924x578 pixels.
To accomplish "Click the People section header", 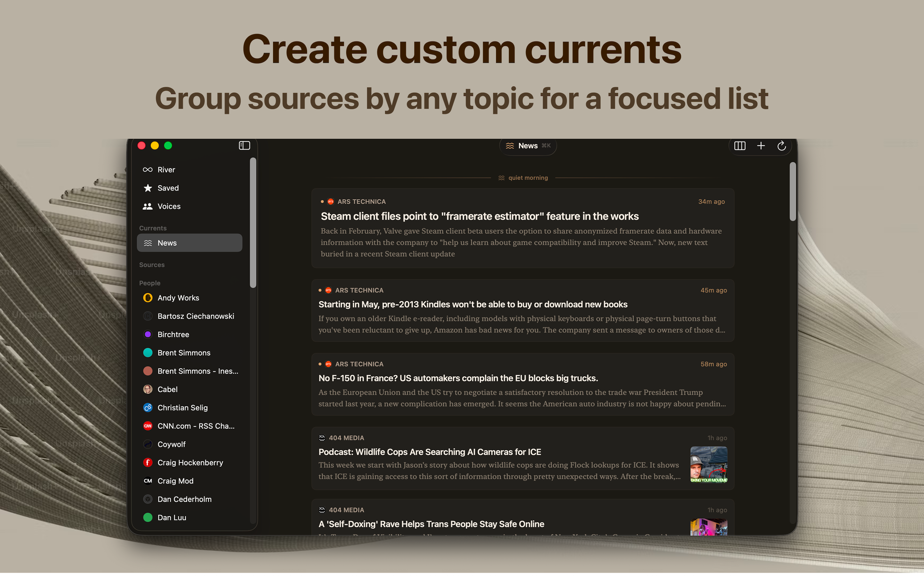I will [150, 283].
